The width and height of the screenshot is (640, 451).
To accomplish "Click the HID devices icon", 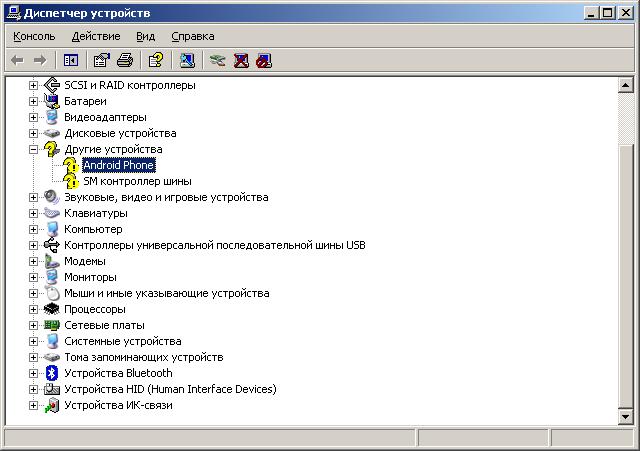I will pos(52,389).
